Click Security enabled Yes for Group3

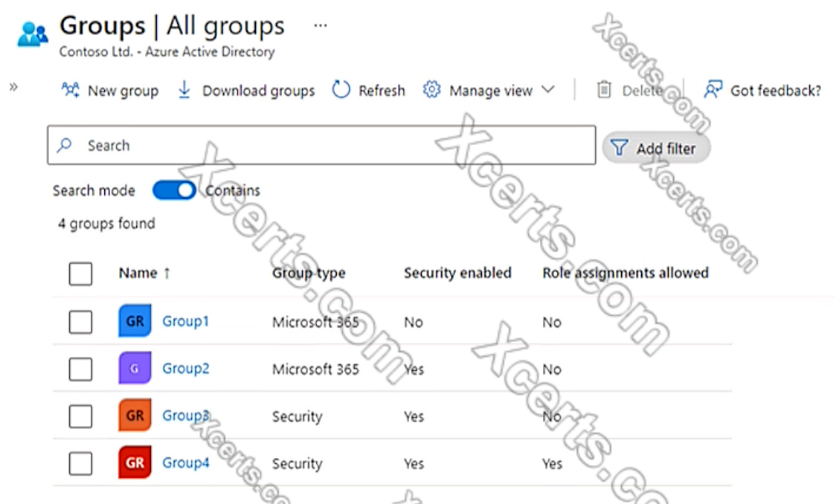click(414, 416)
